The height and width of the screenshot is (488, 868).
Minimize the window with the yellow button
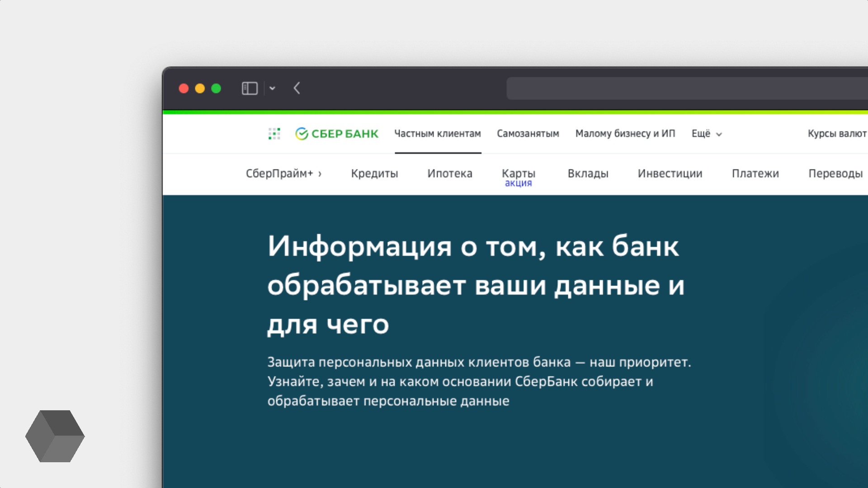[x=200, y=89]
